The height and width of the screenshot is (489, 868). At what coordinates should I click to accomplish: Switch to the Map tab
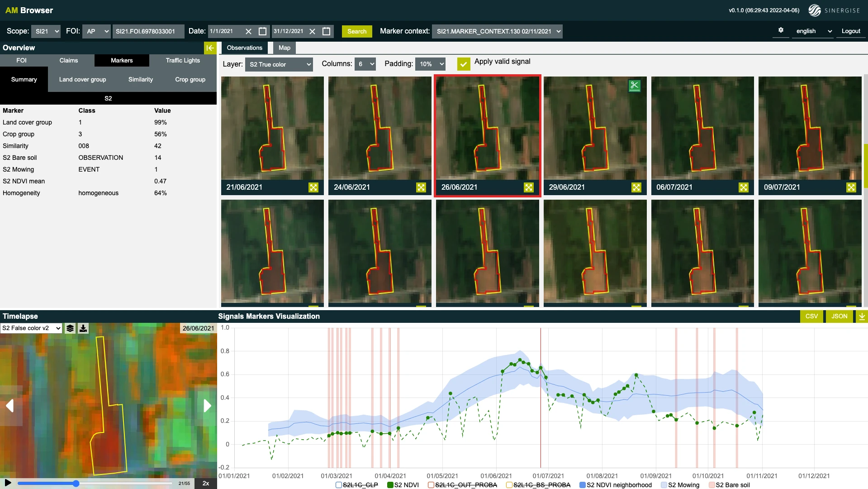284,48
